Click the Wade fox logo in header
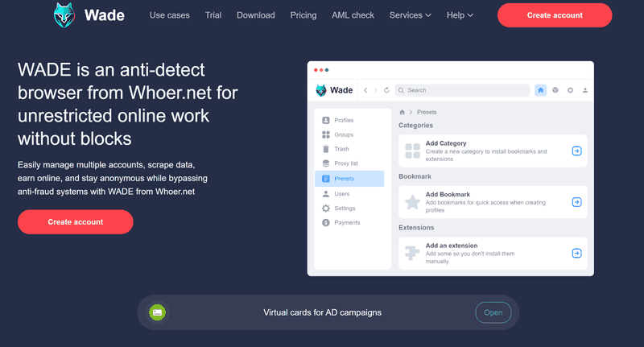644x347 pixels. coord(64,15)
